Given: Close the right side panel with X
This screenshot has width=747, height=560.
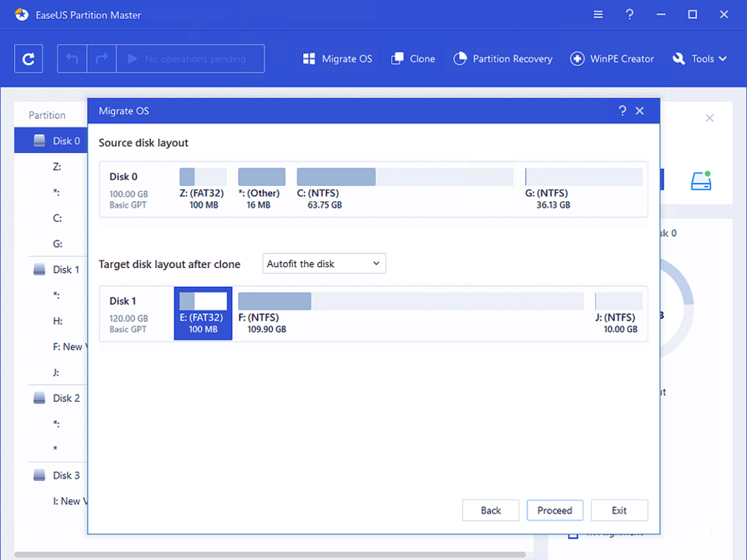Looking at the screenshot, I should (710, 118).
